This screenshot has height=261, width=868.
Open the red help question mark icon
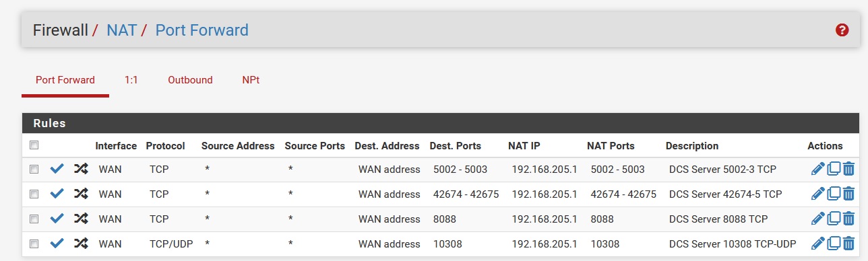pyautogui.click(x=842, y=30)
